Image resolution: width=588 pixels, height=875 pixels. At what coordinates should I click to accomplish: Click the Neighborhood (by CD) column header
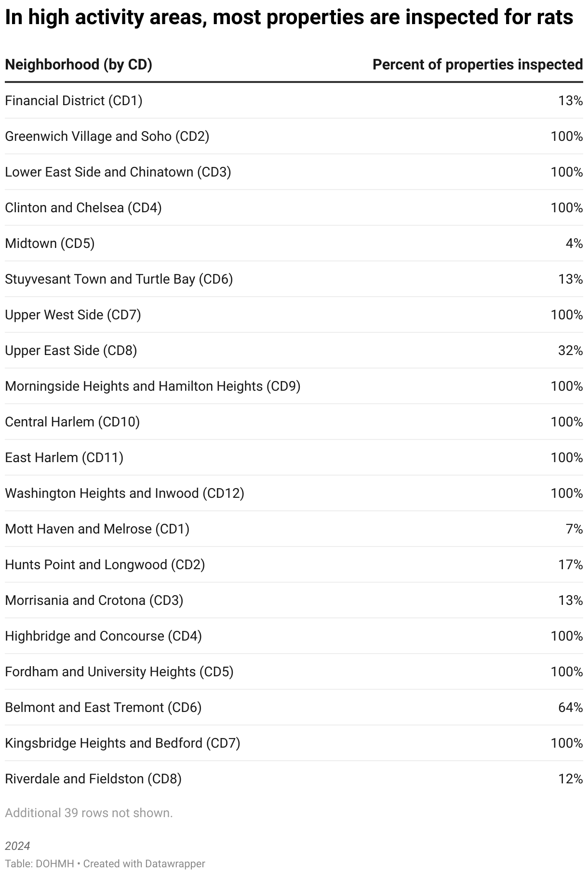coord(79,65)
